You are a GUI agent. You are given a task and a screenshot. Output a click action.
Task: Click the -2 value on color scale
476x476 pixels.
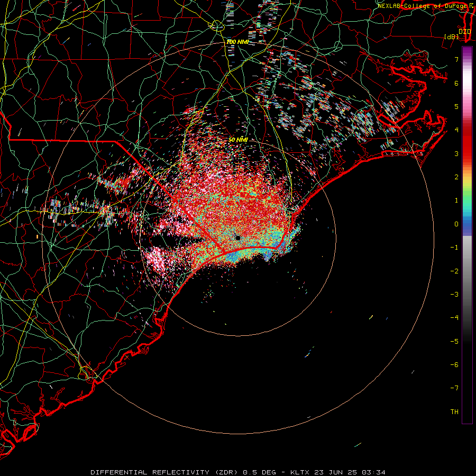(454, 271)
